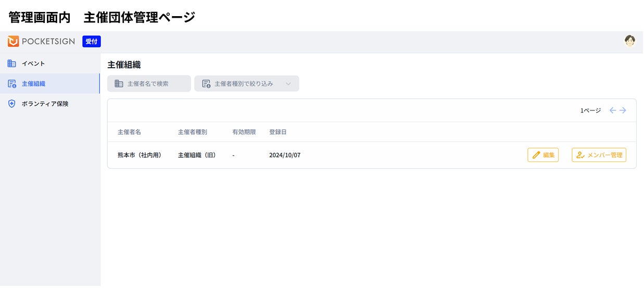Open ボランティア保険 in the sidebar
644x289 pixels.
[x=50, y=104]
